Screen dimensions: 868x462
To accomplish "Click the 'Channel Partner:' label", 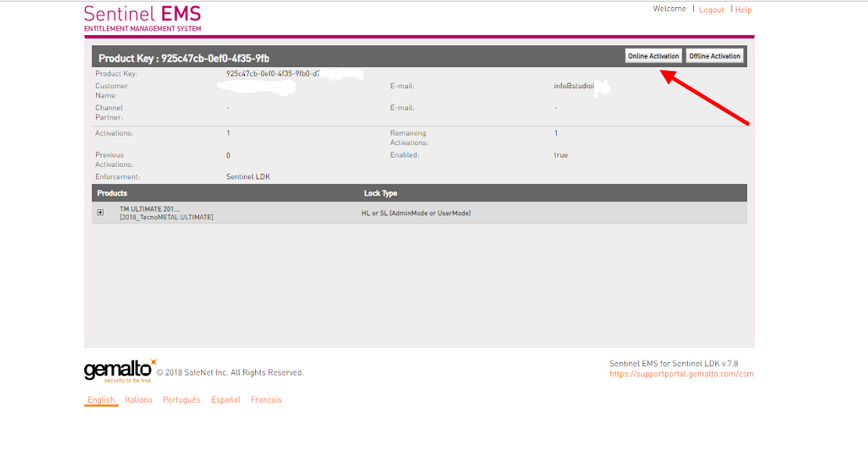I will (109, 112).
